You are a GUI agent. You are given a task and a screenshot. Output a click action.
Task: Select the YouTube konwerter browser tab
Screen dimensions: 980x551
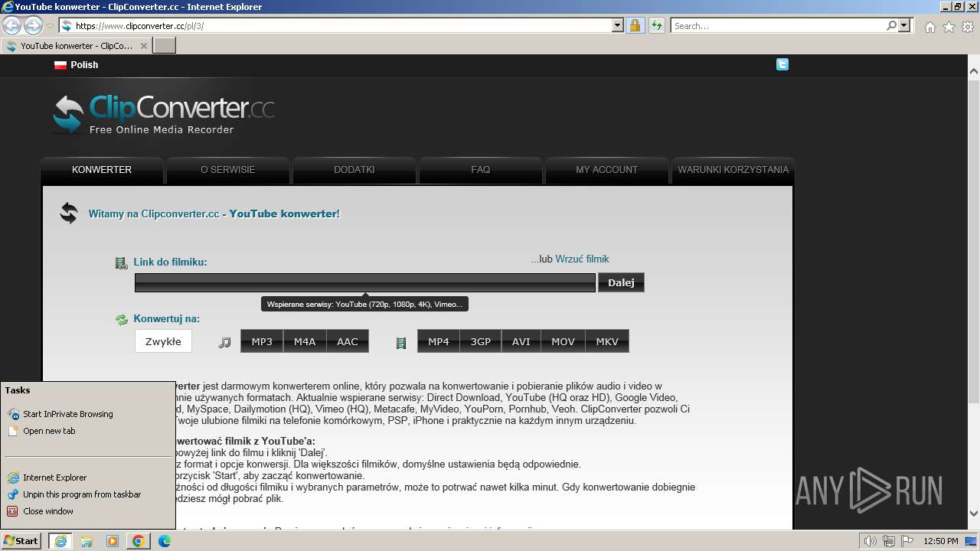point(76,46)
